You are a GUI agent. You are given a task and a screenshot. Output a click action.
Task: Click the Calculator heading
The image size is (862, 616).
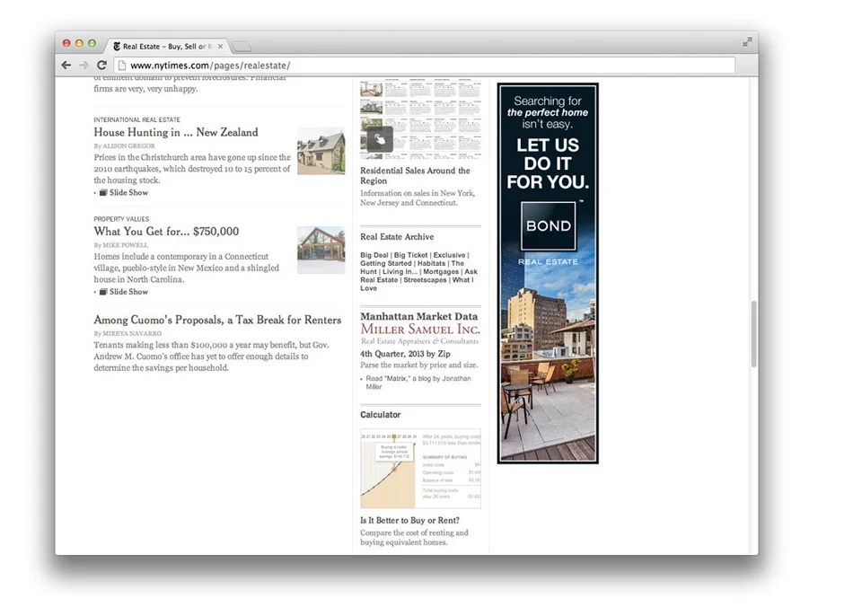click(381, 415)
